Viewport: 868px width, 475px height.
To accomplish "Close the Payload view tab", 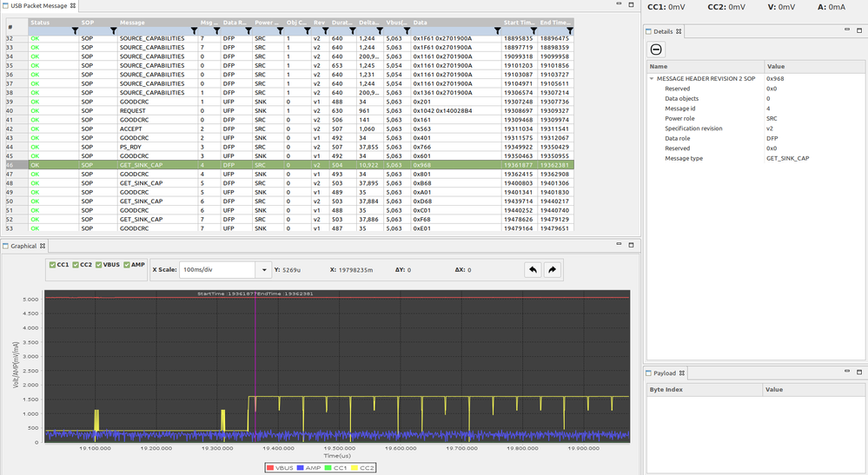I will point(682,373).
